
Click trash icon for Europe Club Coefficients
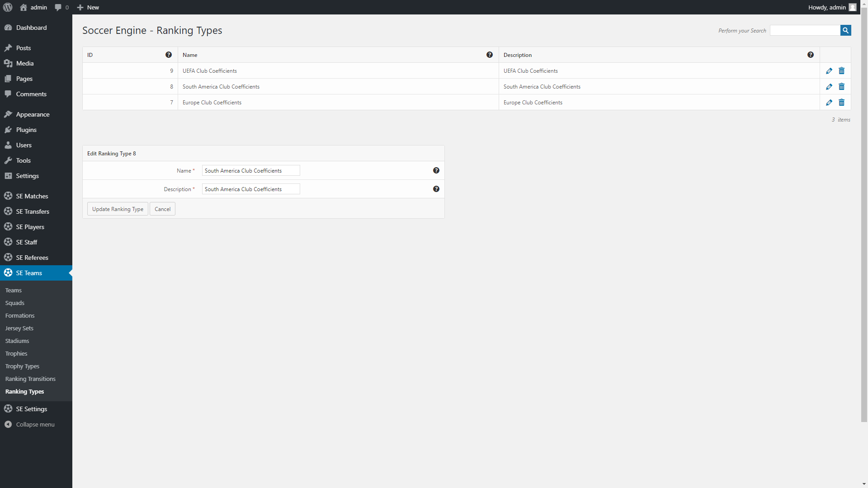(841, 103)
